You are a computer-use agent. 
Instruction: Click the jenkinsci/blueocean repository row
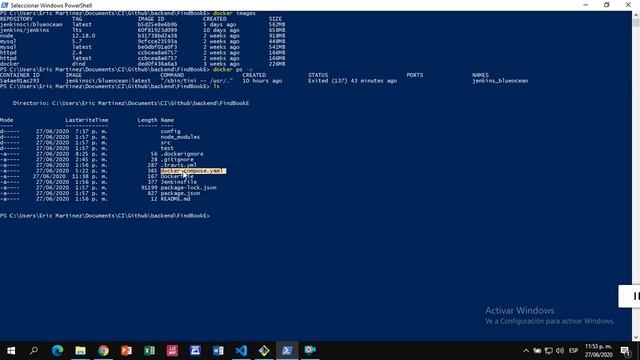coord(142,24)
